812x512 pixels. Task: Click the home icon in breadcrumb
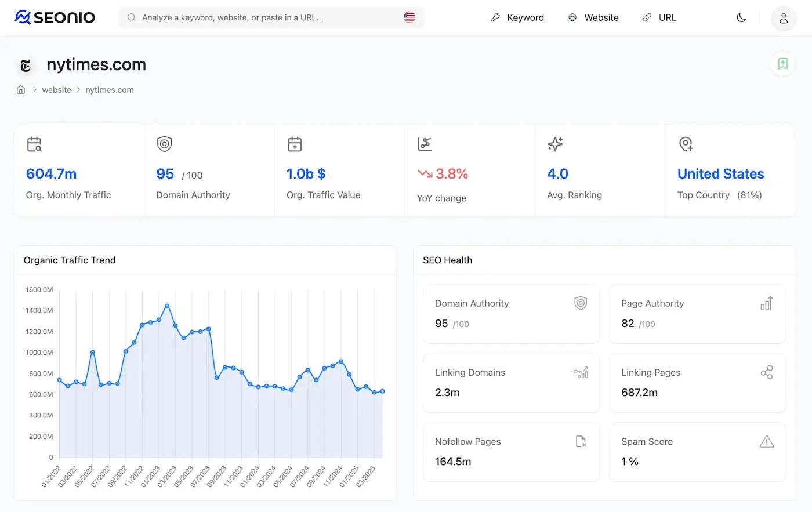[x=21, y=90]
